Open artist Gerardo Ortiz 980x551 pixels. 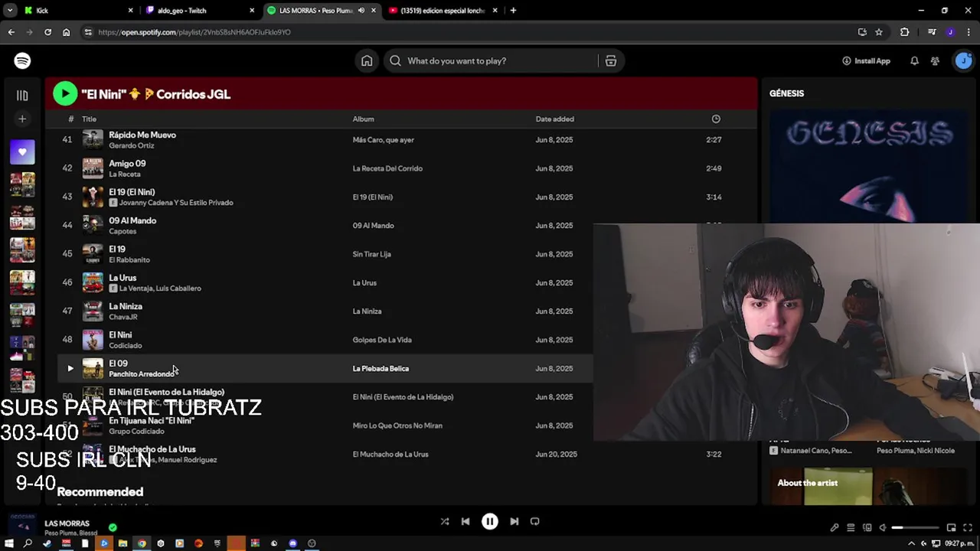pos(132,145)
